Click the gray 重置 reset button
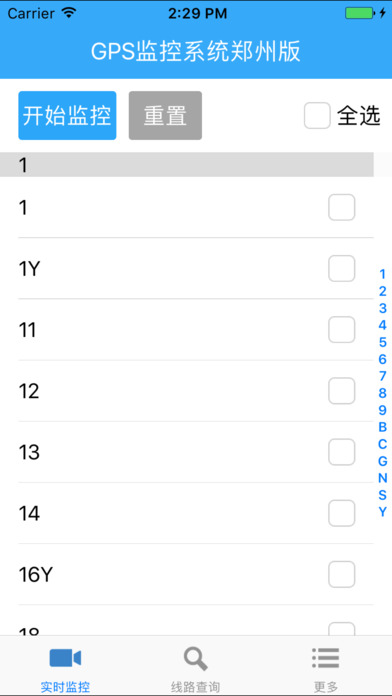 tap(165, 115)
